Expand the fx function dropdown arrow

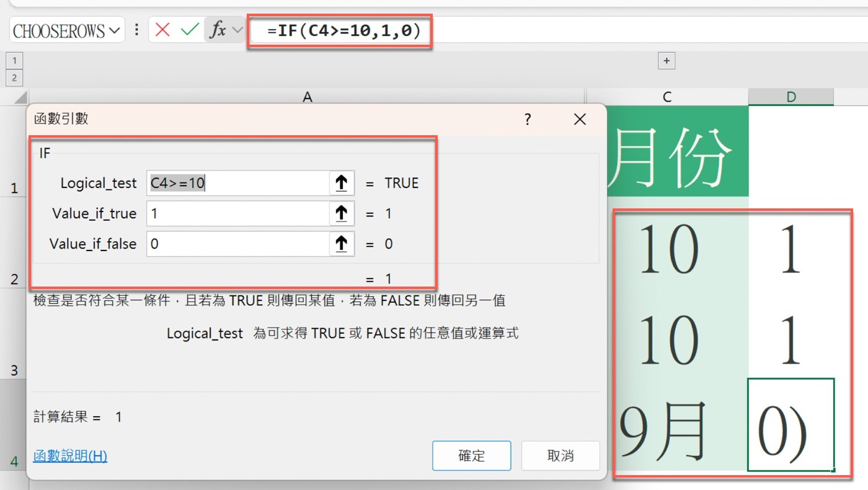(x=237, y=30)
